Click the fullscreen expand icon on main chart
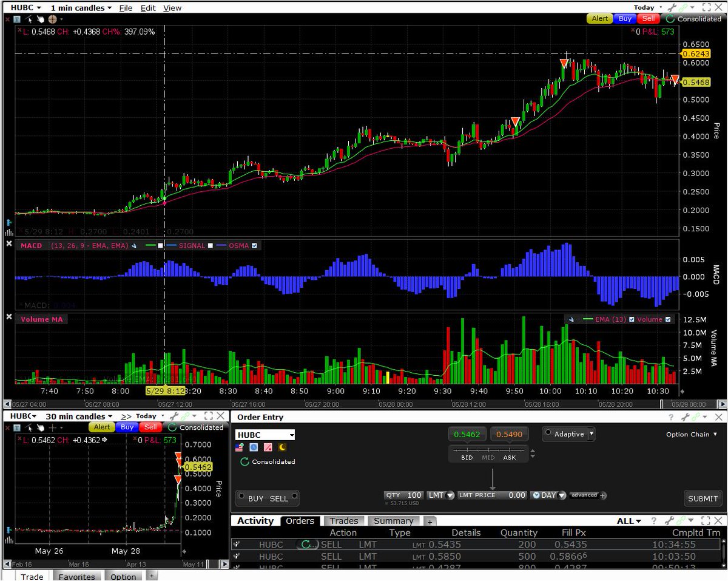Image resolution: width=728 pixels, height=581 pixels. pos(706,8)
